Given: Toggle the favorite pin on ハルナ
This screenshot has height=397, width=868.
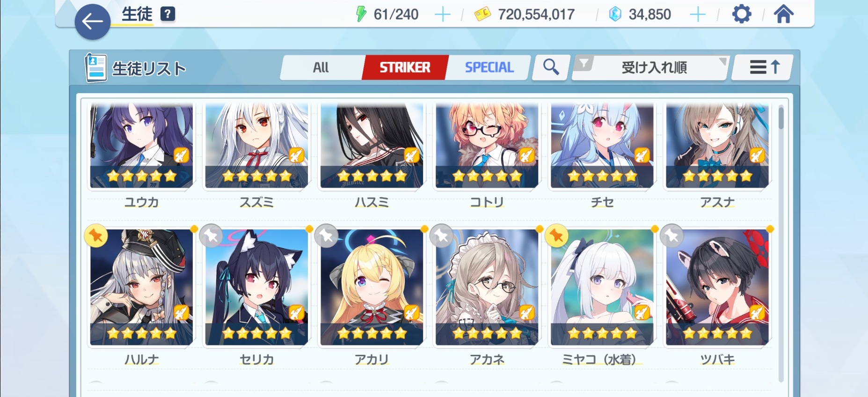Looking at the screenshot, I should 96,235.
